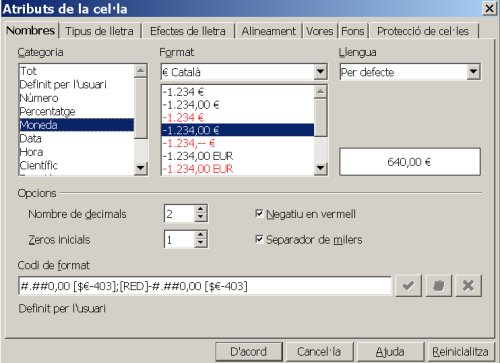The image size is (500, 363).
Task: Open the Alineament tab
Action: pyautogui.click(x=269, y=31)
